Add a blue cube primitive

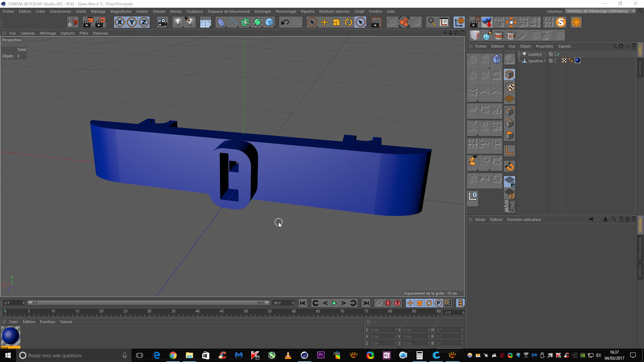click(x=269, y=22)
